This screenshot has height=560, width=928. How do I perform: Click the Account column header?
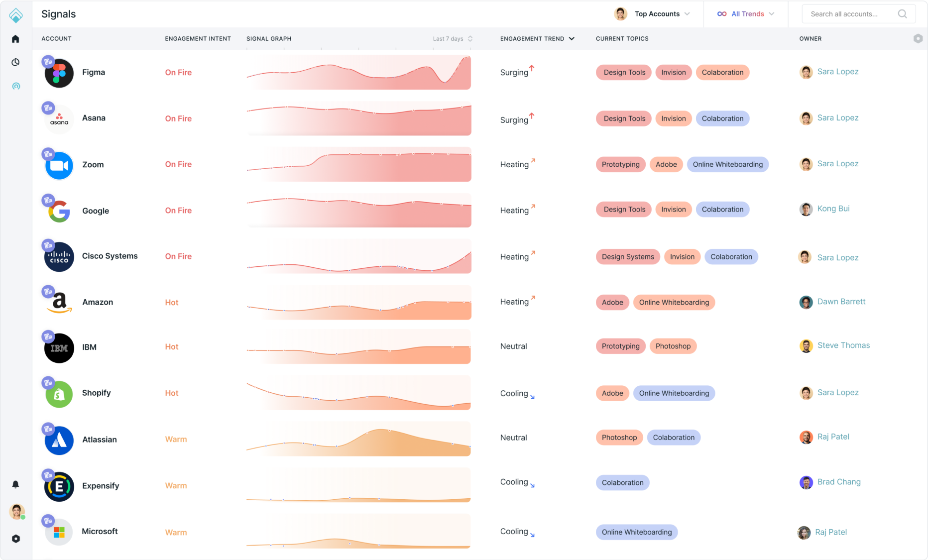56,39
